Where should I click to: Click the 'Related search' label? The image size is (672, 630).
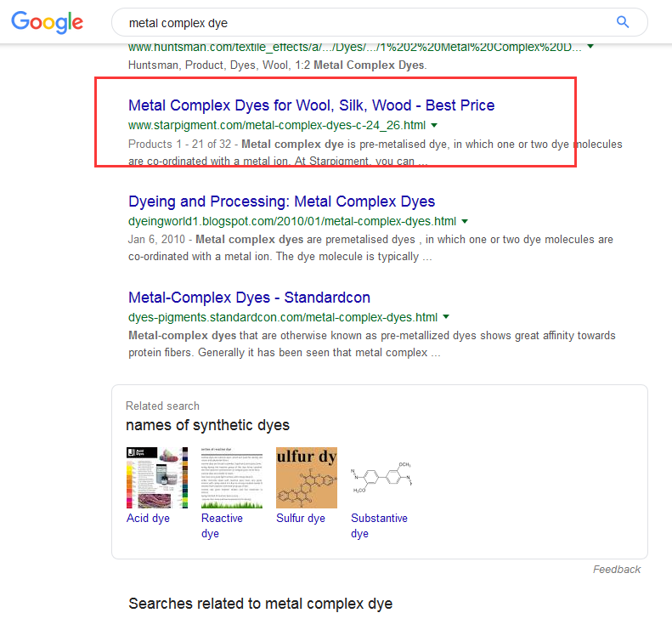click(162, 406)
